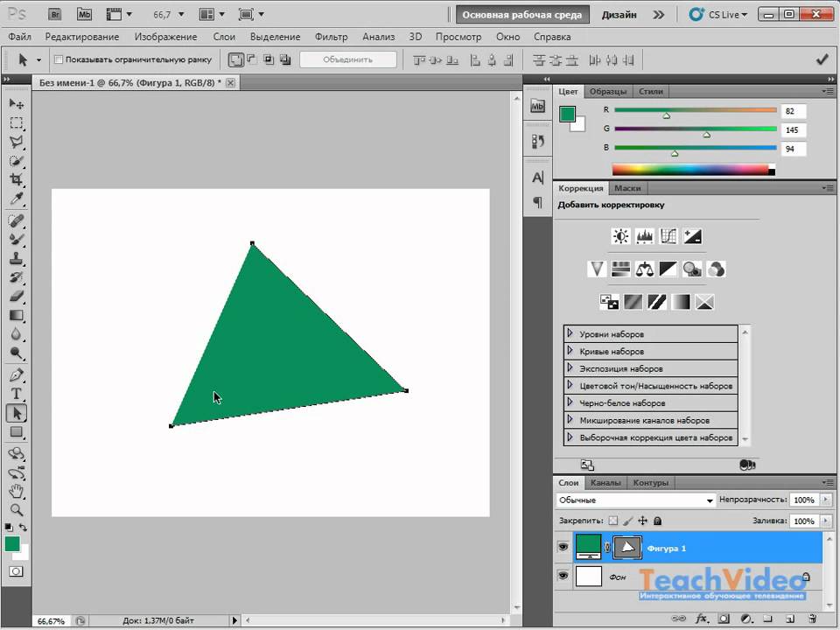Select the History Brush tool

[x=16, y=277]
